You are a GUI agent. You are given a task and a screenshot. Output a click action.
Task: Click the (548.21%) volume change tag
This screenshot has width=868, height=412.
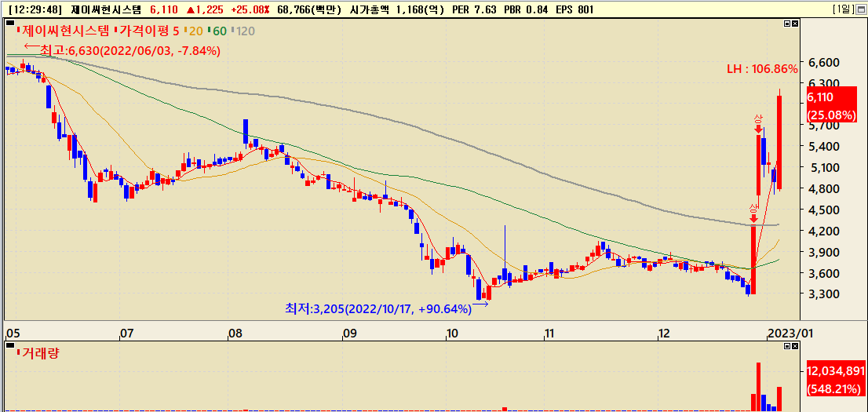(x=833, y=388)
